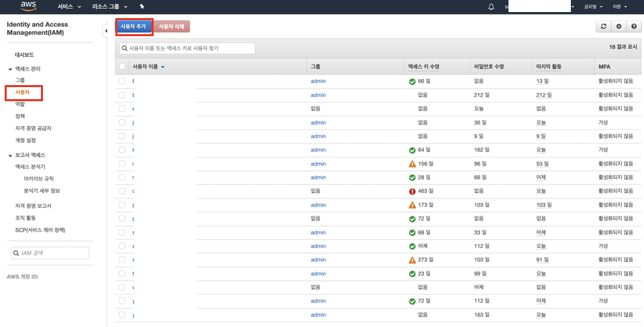Click the 18 결과 표시 count text
This screenshot has width=644, height=327.
(623, 47)
